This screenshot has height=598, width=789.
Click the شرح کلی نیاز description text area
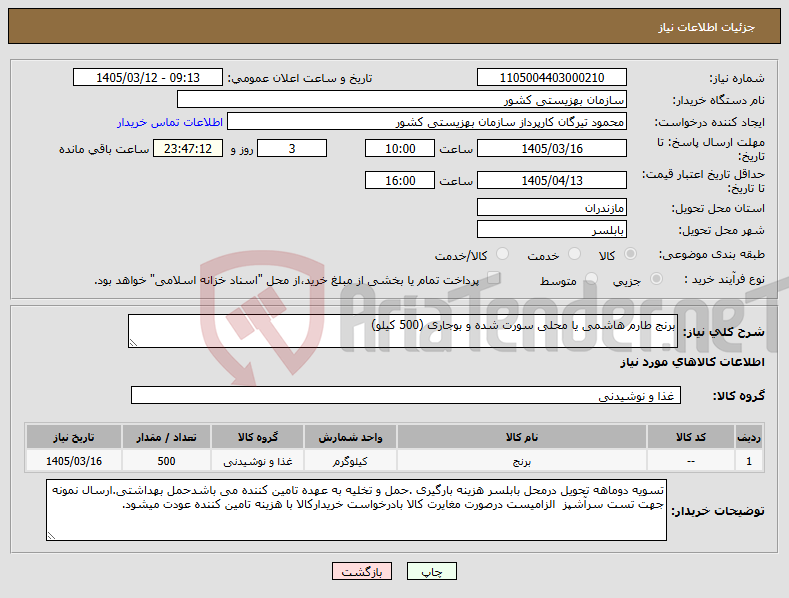(x=403, y=331)
